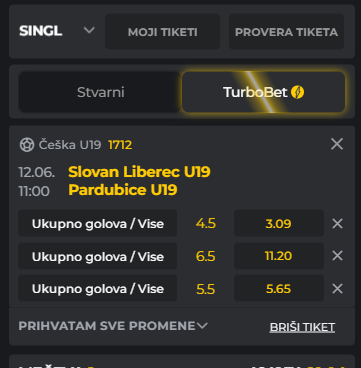Select the 5.65 odds button
The image size is (361, 368).
click(279, 288)
